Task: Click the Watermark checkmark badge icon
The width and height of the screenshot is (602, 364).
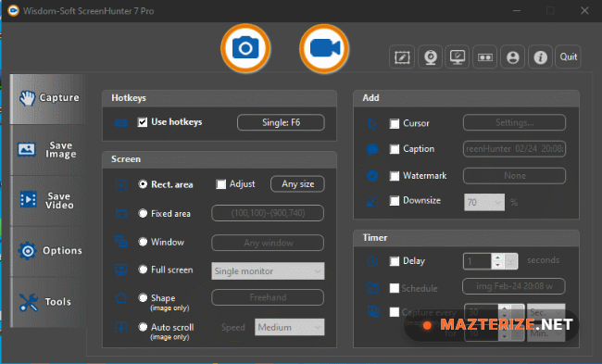Action: (372, 175)
